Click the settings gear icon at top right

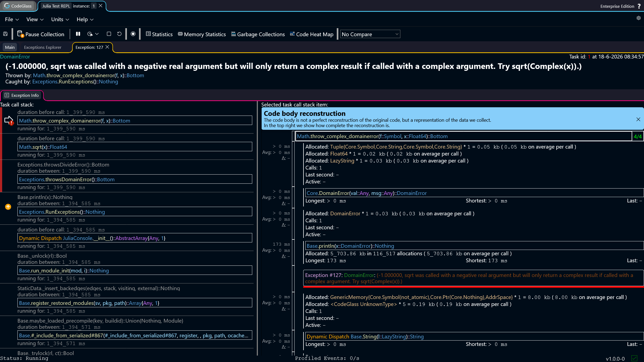(x=639, y=18)
